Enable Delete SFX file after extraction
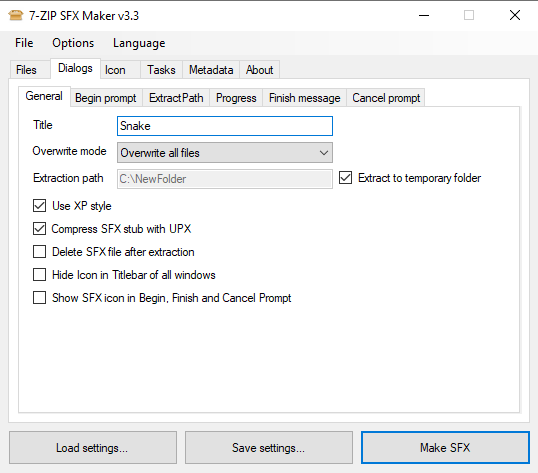This screenshot has width=538, height=473. (39, 252)
